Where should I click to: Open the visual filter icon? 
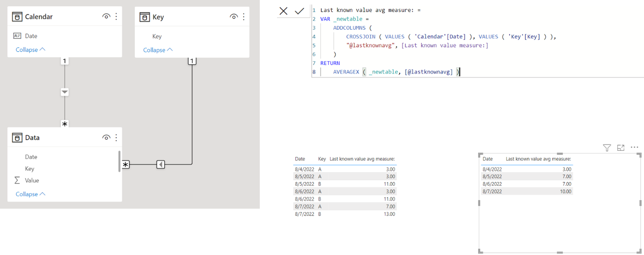pyautogui.click(x=607, y=148)
